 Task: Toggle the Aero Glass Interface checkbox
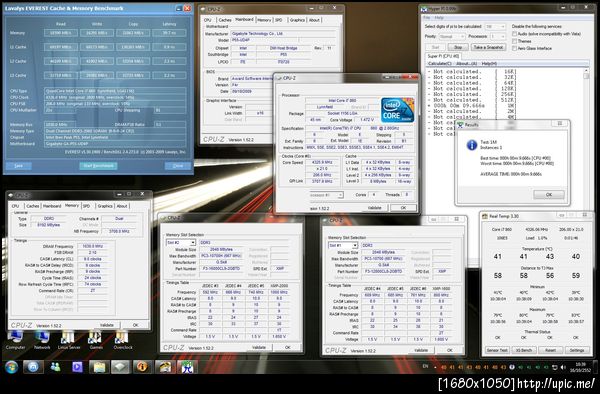514,48
